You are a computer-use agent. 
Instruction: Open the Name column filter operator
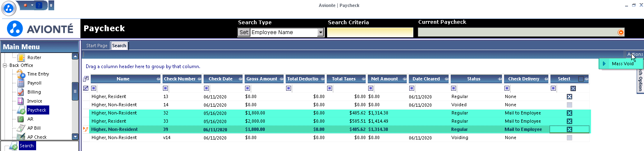click(x=94, y=88)
